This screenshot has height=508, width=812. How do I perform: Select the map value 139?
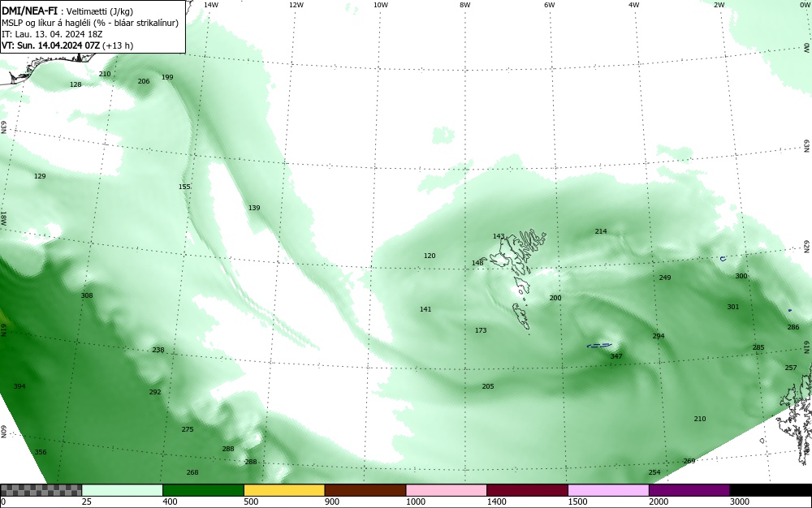pyautogui.click(x=253, y=208)
